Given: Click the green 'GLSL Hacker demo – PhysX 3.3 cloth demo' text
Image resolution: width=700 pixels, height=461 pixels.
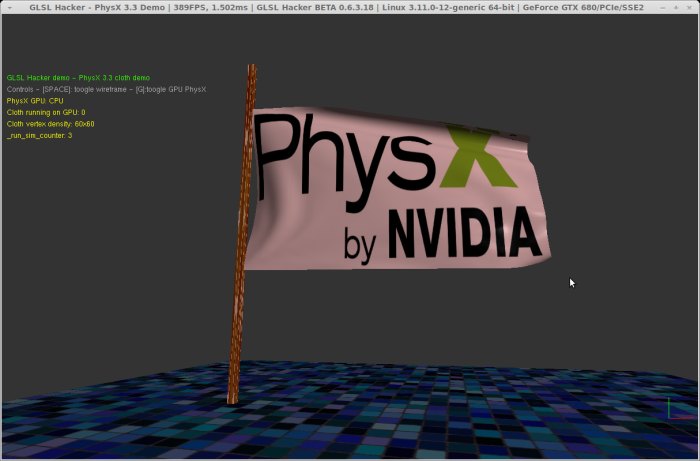Looking at the screenshot, I should click(79, 78).
